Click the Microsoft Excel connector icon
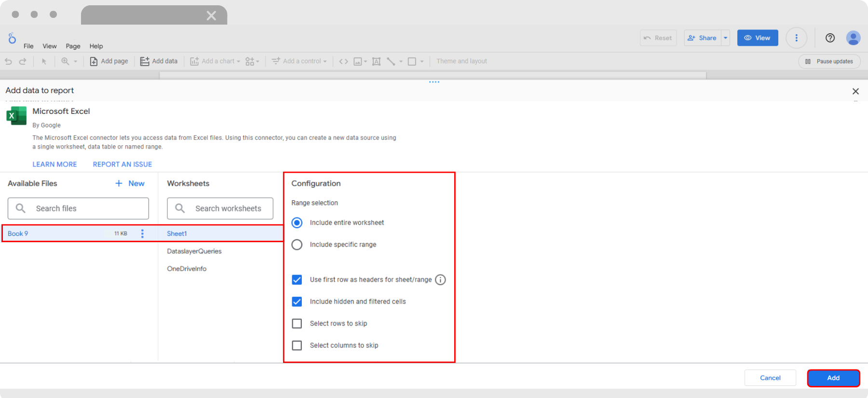Screen dimensions: 868x398 point(16,116)
